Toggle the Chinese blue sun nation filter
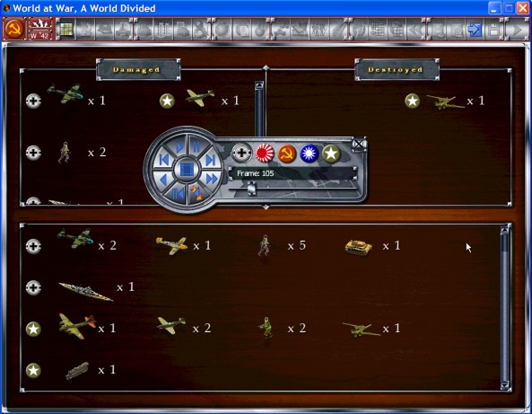The image size is (532, 414). coord(310,154)
